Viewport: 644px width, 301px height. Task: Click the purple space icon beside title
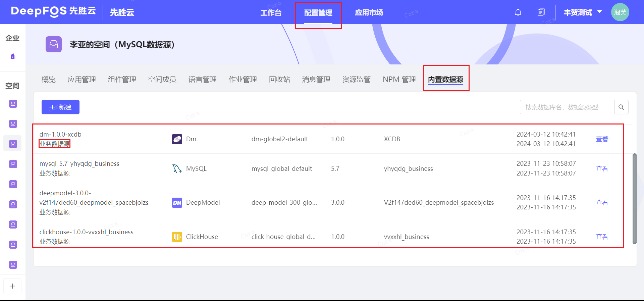pos(54,44)
